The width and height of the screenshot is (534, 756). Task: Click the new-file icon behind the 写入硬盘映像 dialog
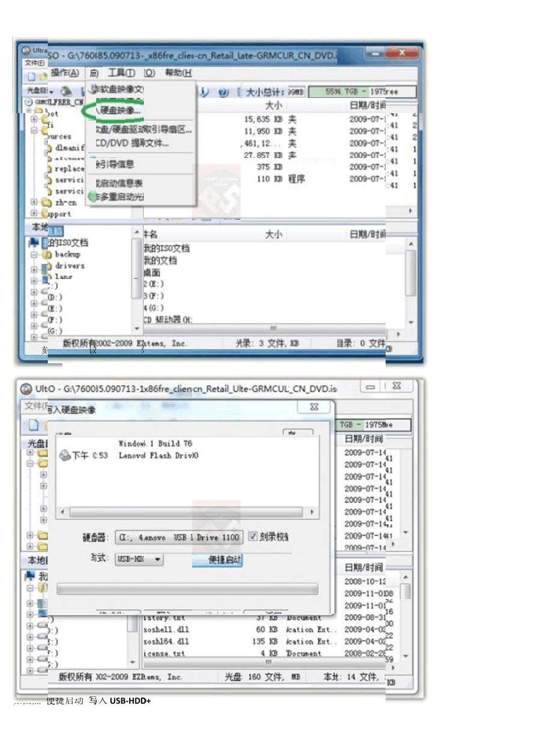(34, 425)
